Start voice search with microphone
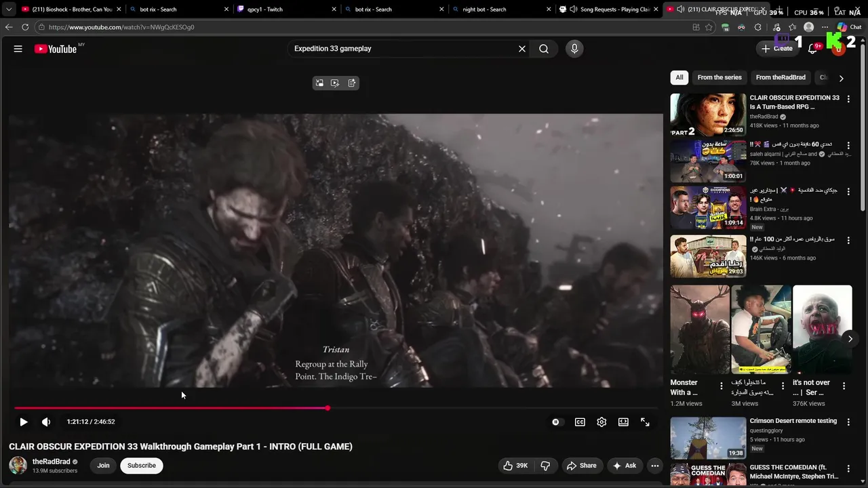Image resolution: width=868 pixels, height=488 pixels. tap(574, 49)
